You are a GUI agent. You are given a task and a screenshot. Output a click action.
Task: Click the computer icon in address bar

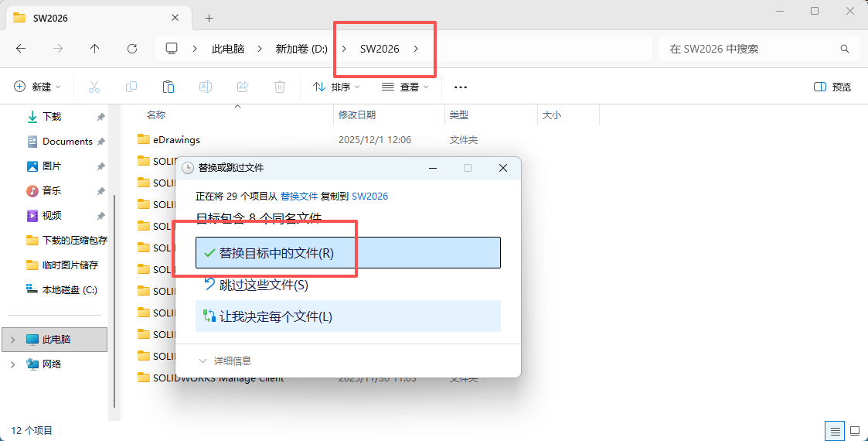pyautogui.click(x=172, y=49)
